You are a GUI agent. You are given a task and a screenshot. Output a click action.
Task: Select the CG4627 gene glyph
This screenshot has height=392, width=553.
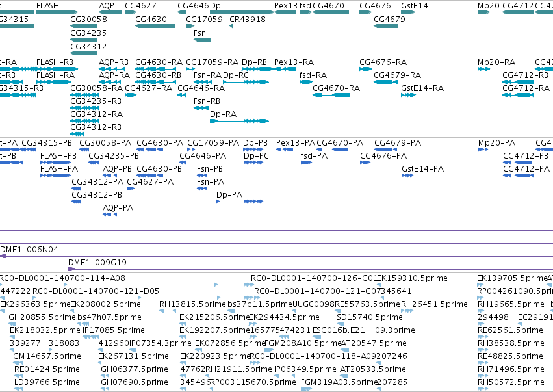tap(131, 12)
